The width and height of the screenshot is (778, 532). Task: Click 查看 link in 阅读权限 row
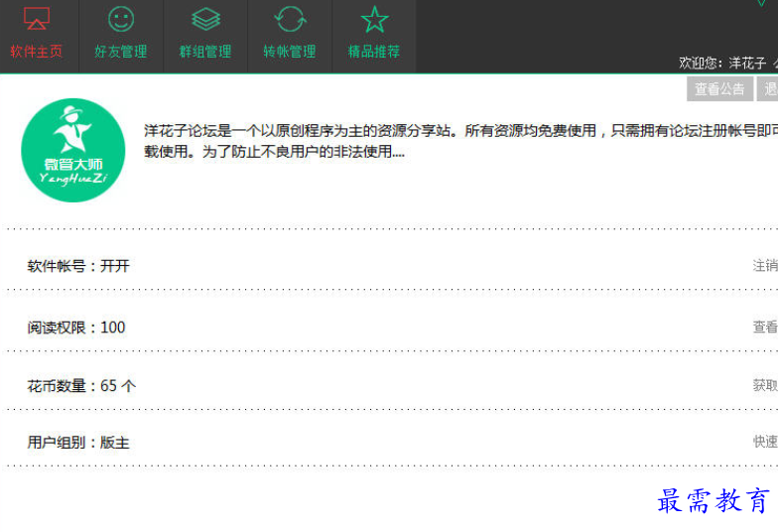pos(765,328)
